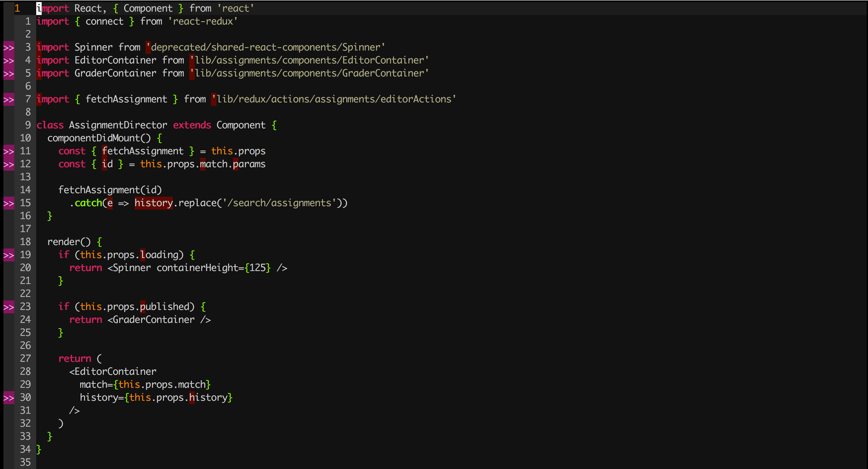Click the componentDidMount method name

pos(93,138)
